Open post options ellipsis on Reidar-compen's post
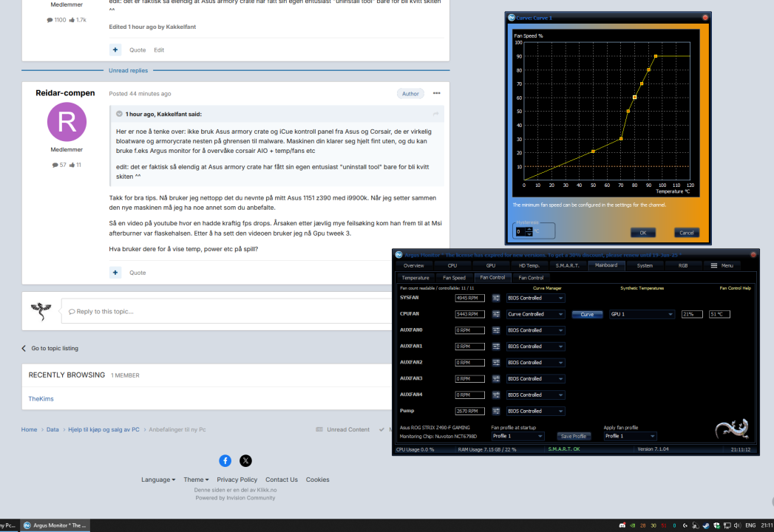Viewport: 774px width, 532px height. pos(436,93)
